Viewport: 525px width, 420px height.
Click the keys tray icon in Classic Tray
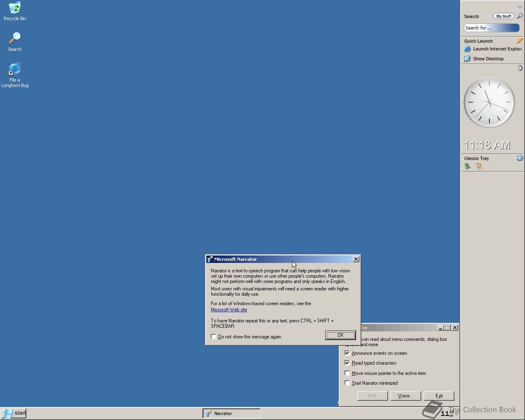[479, 166]
